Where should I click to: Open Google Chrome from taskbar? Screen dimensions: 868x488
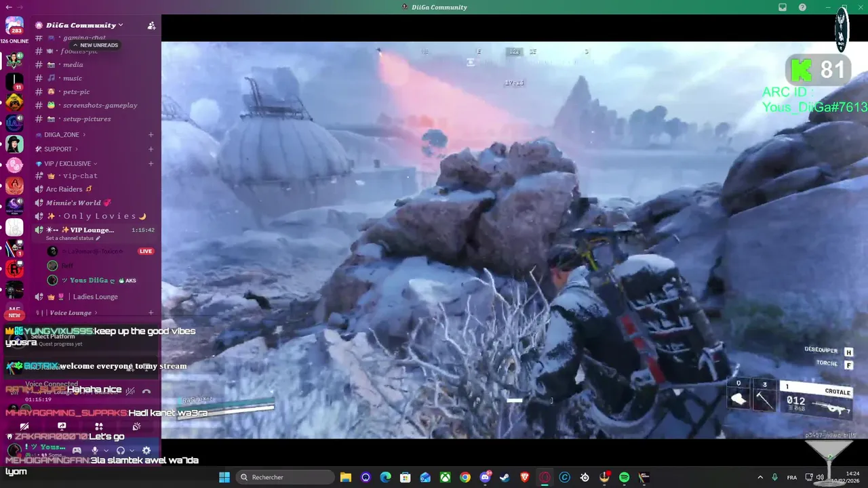click(465, 477)
